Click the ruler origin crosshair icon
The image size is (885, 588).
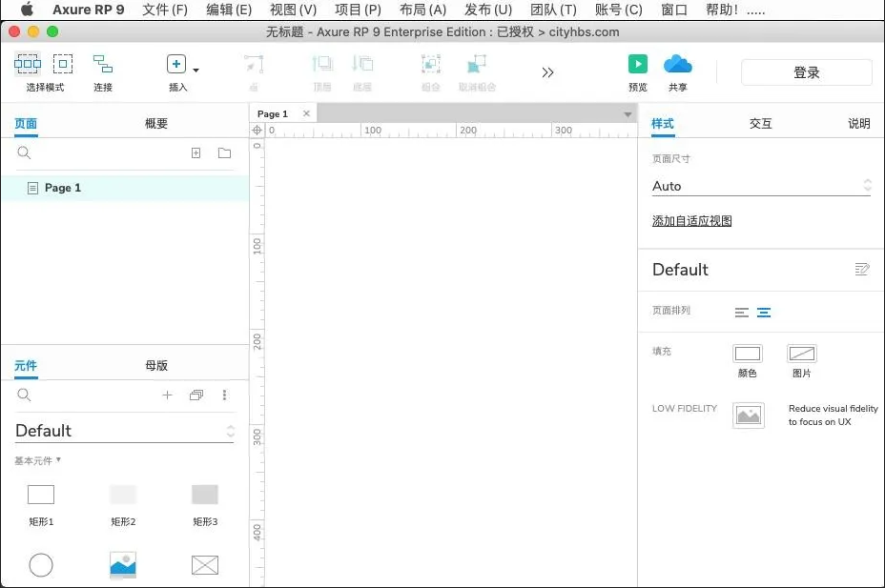pos(257,131)
